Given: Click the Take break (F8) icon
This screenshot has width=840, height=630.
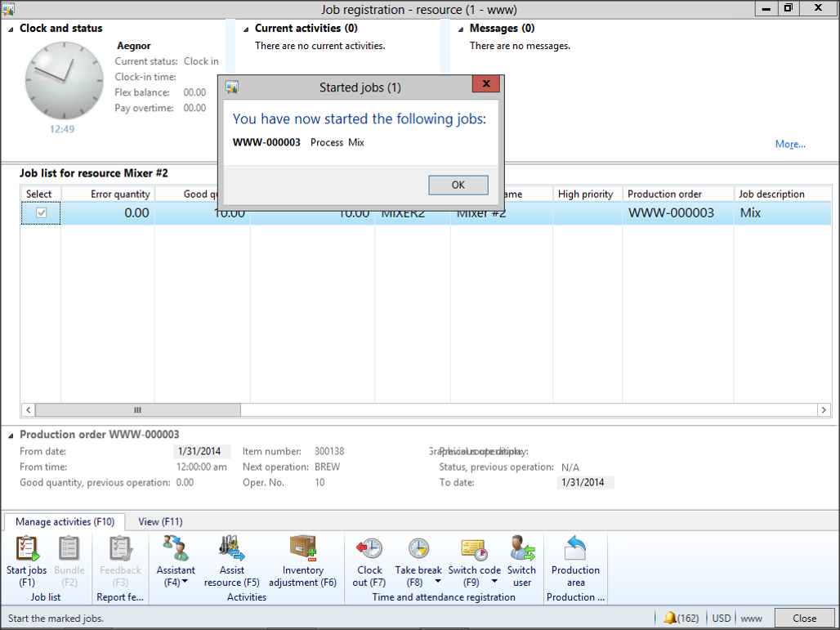Looking at the screenshot, I should [x=418, y=548].
